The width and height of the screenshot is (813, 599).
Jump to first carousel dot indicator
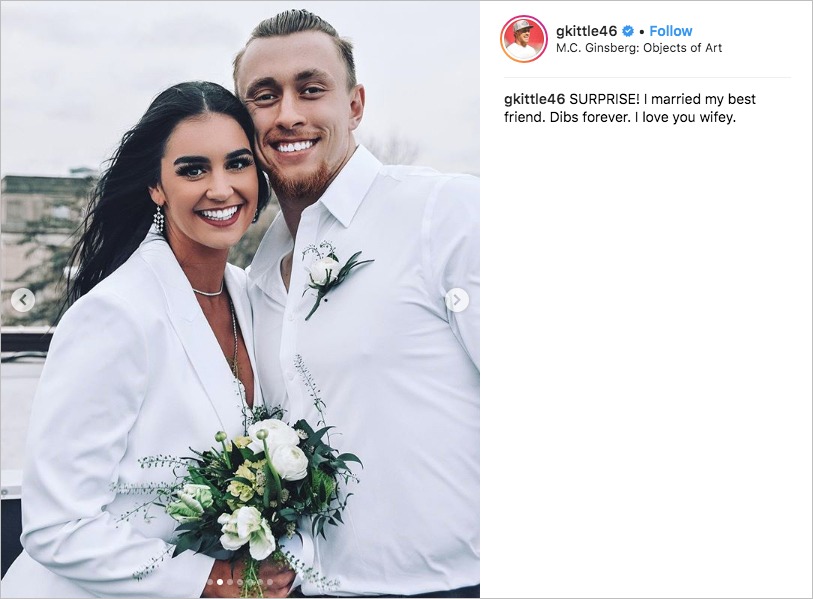[x=210, y=582]
